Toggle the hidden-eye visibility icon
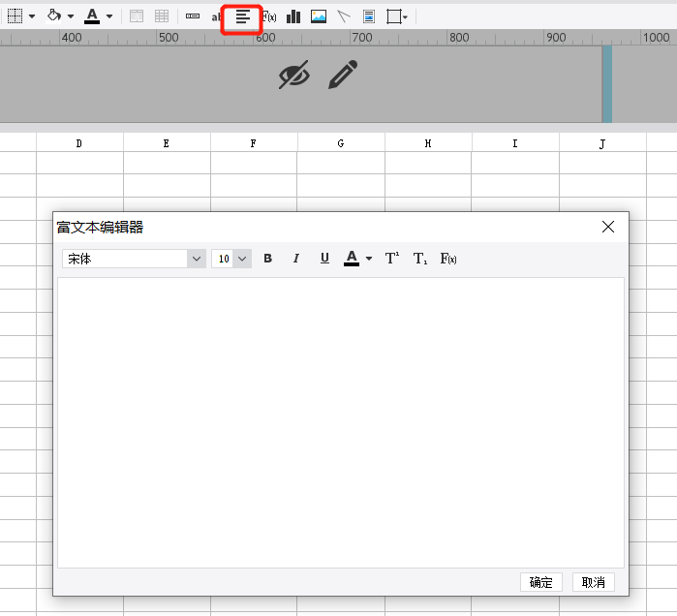Image resolution: width=677 pixels, height=616 pixels. [293, 75]
